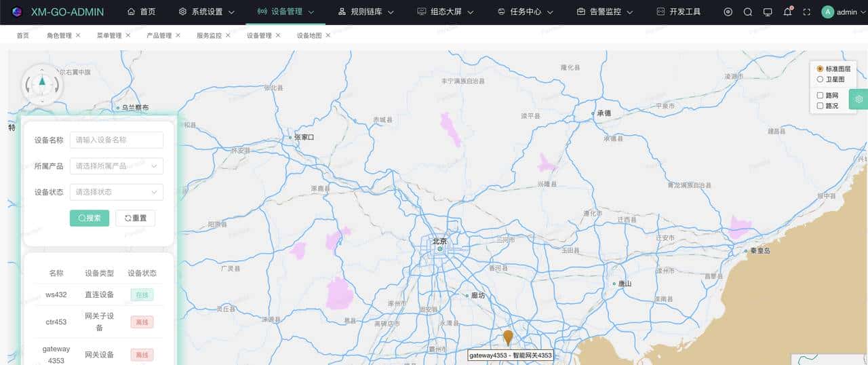Click the map compass control

pyautogui.click(x=42, y=85)
